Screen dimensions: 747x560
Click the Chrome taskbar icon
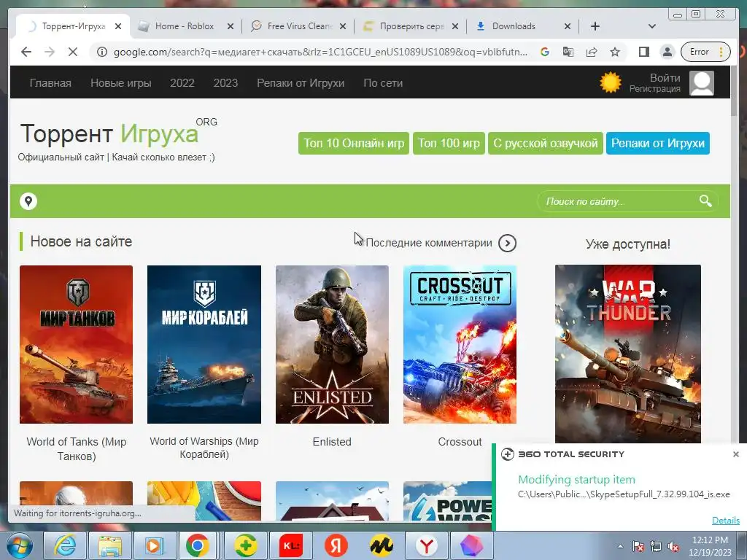pos(197,545)
